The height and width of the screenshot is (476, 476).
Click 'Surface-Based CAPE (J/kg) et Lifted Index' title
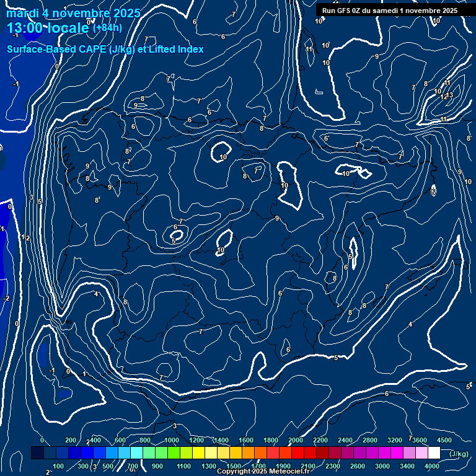click(105, 49)
